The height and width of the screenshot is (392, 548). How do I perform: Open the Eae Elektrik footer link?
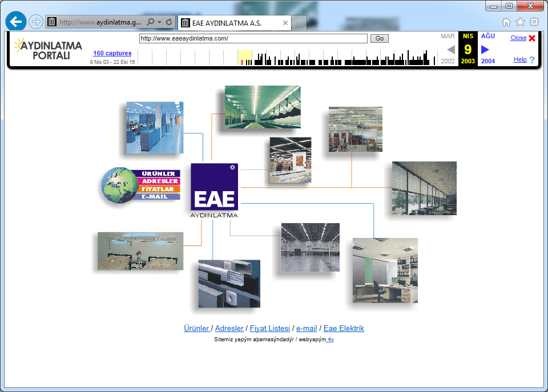tap(344, 329)
